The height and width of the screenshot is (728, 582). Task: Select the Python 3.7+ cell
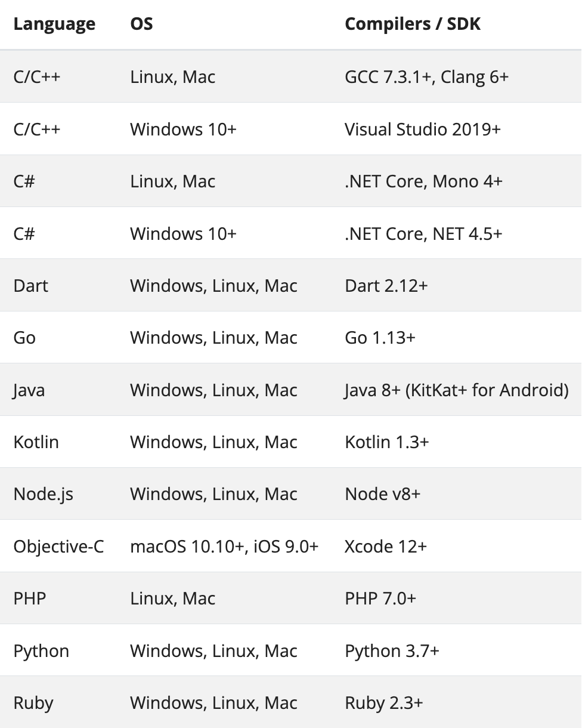[x=392, y=651]
